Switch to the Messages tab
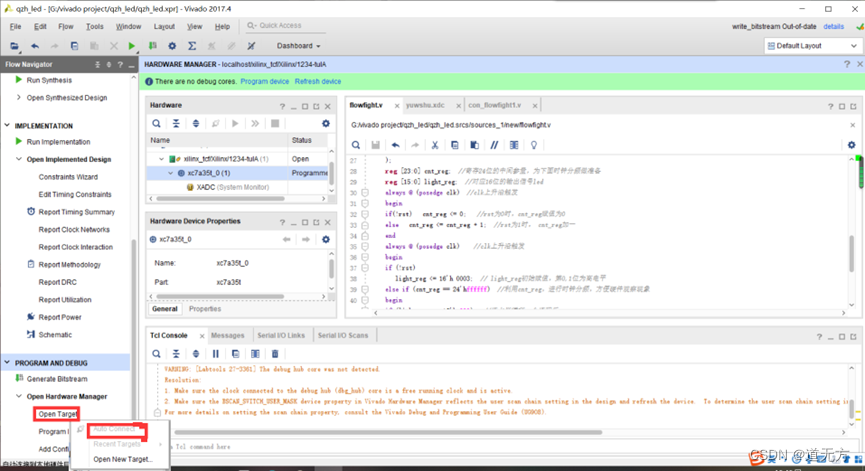This screenshot has height=471, width=865. [x=227, y=335]
